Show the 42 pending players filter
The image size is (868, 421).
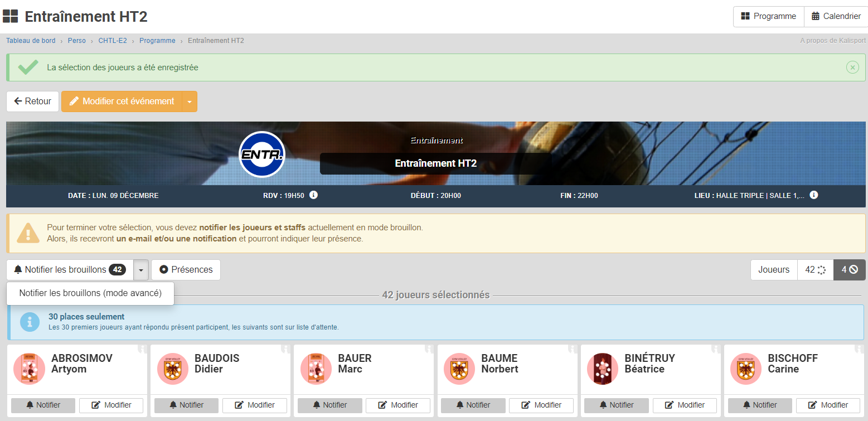(815, 270)
